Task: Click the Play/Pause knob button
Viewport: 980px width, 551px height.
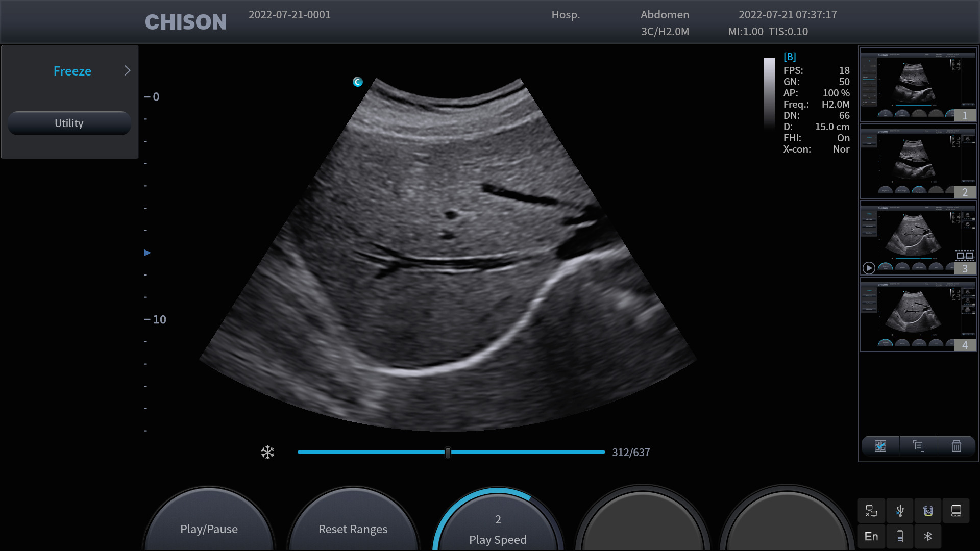Action: coord(209,520)
